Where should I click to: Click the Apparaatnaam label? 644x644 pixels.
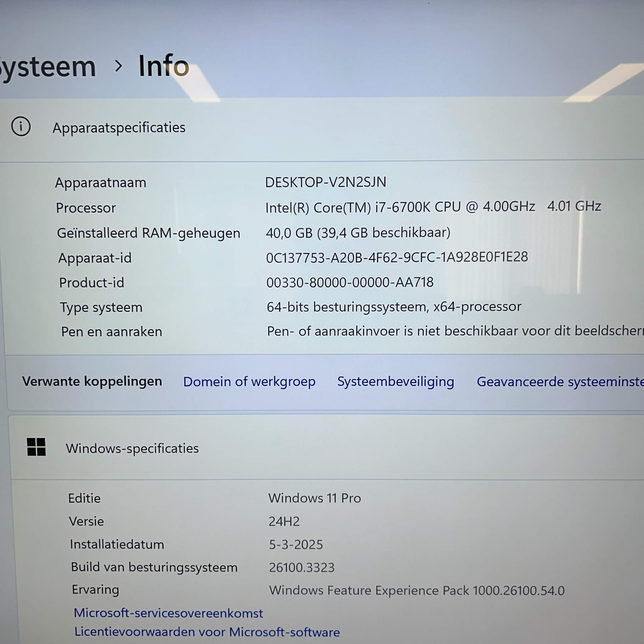(x=101, y=183)
